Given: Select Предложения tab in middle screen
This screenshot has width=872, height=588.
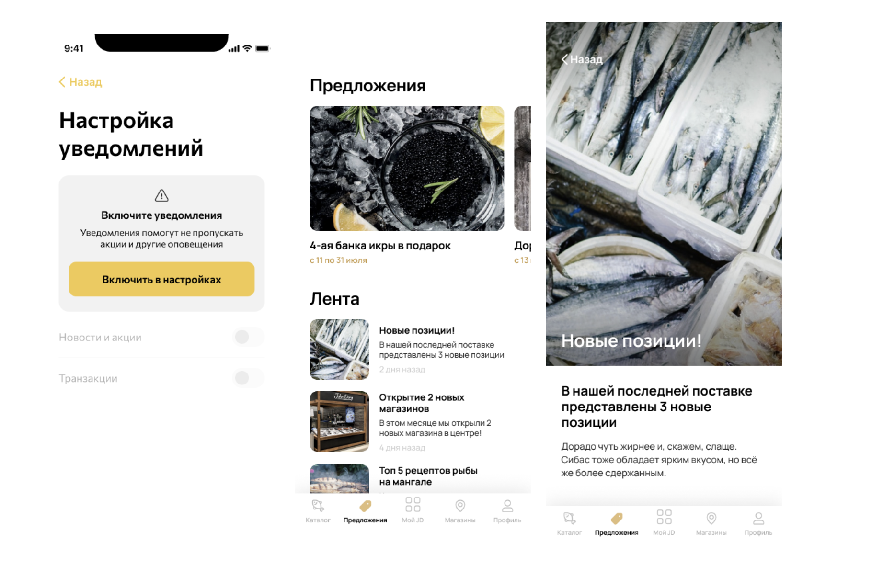Looking at the screenshot, I should pyautogui.click(x=365, y=511).
